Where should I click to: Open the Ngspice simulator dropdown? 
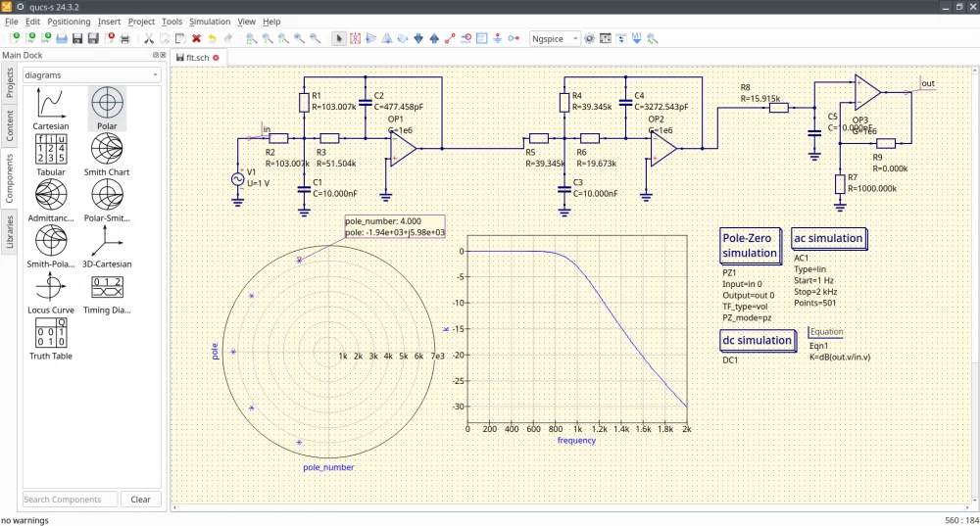[555, 38]
